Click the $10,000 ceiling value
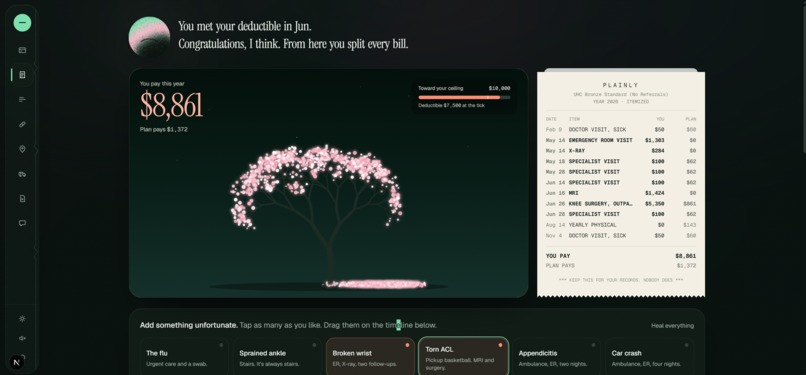 click(499, 88)
